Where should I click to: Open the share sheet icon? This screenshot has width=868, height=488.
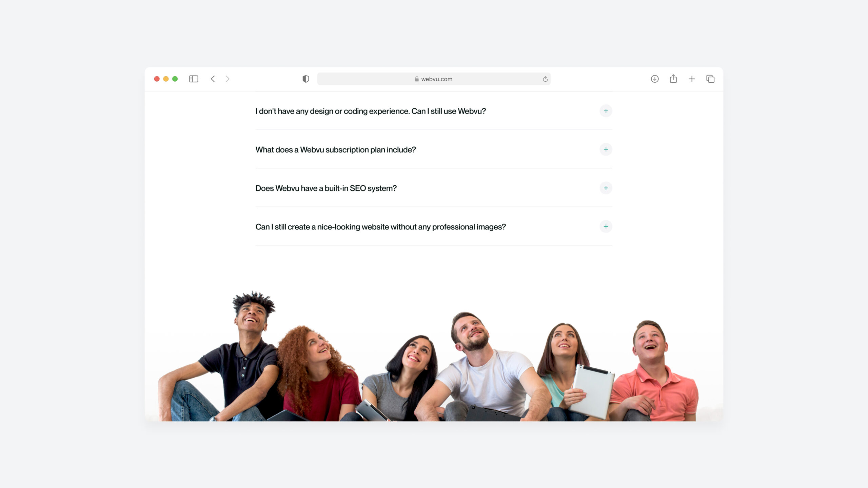click(x=673, y=79)
